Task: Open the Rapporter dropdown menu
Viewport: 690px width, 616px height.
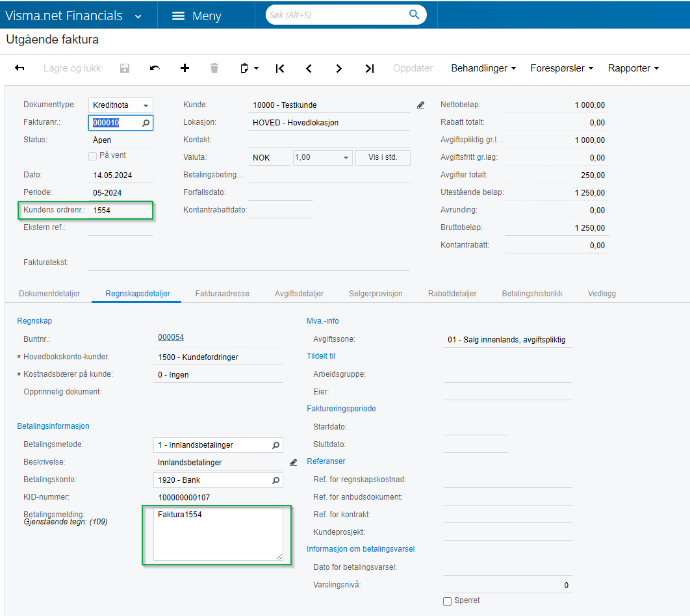Action: click(633, 68)
